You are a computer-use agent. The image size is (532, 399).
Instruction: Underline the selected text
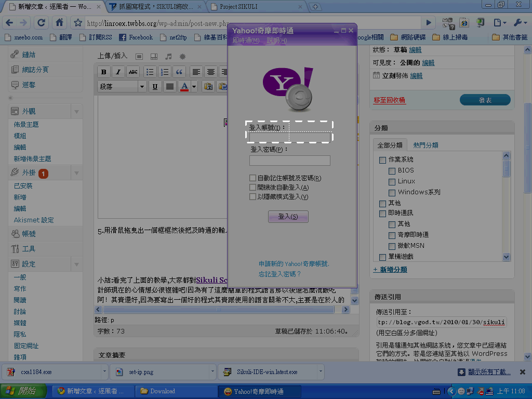pos(155,87)
